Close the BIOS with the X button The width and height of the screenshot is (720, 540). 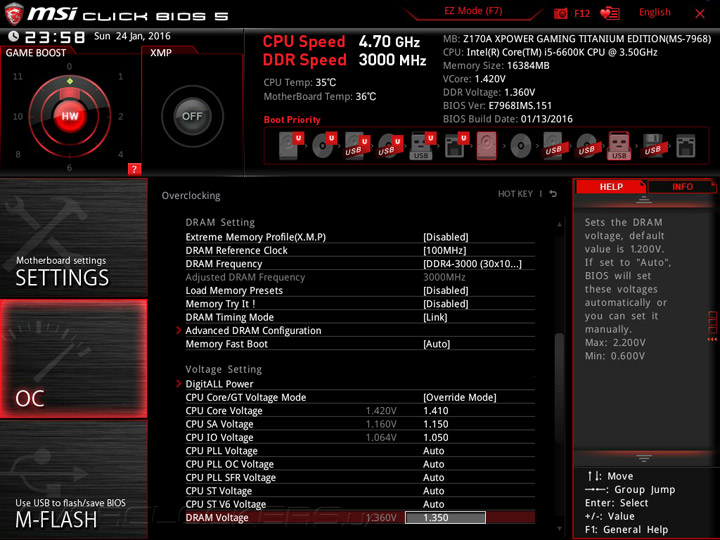click(x=700, y=14)
